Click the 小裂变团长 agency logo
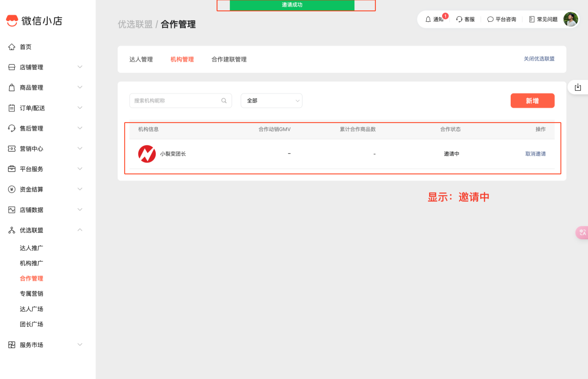Viewport: 588px width, 379px height. click(x=147, y=153)
